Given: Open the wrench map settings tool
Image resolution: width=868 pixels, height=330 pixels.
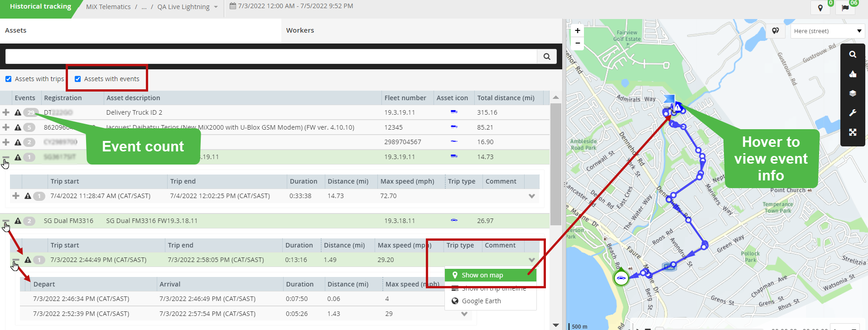Looking at the screenshot, I should pyautogui.click(x=853, y=113).
